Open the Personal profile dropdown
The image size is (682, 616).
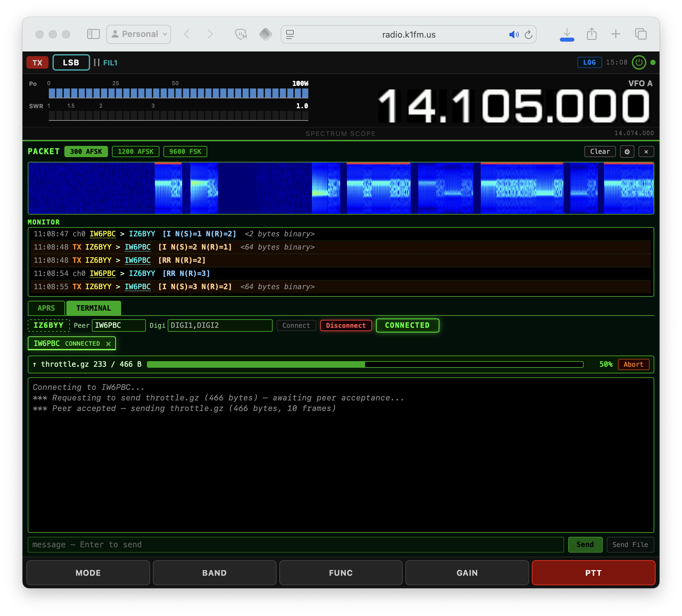pos(139,34)
